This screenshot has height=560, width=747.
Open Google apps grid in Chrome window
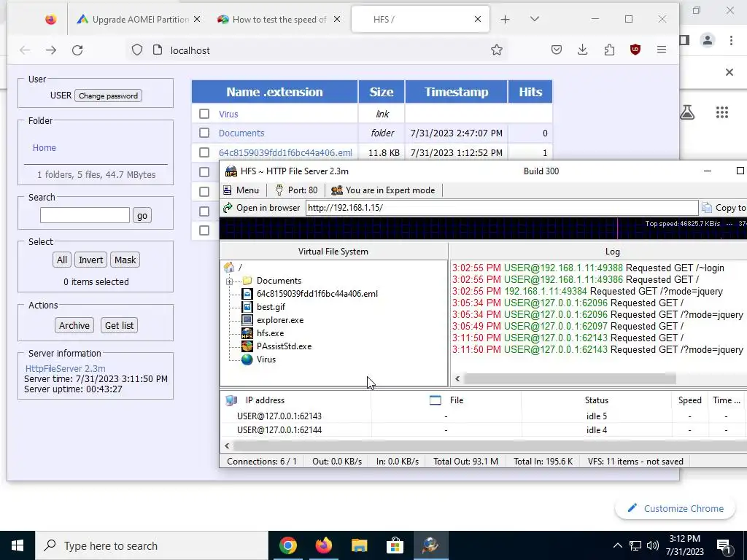click(722, 112)
